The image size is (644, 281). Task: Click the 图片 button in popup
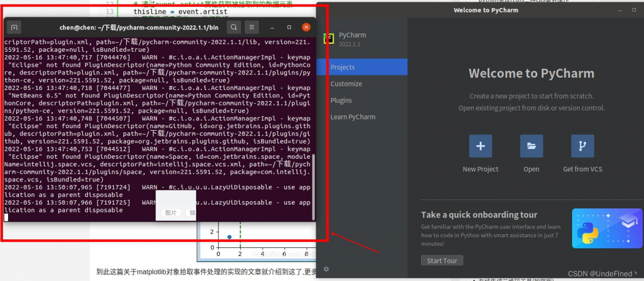coord(171,213)
